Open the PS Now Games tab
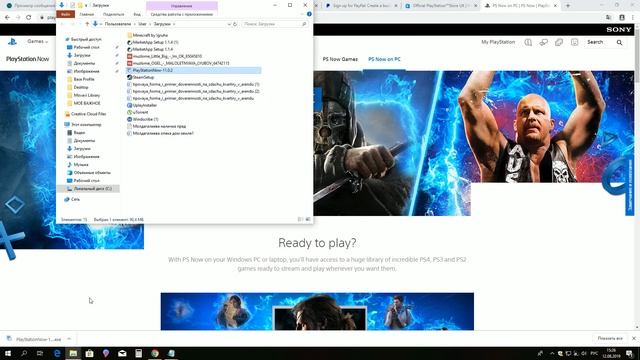This screenshot has width=640, height=360. (340, 59)
